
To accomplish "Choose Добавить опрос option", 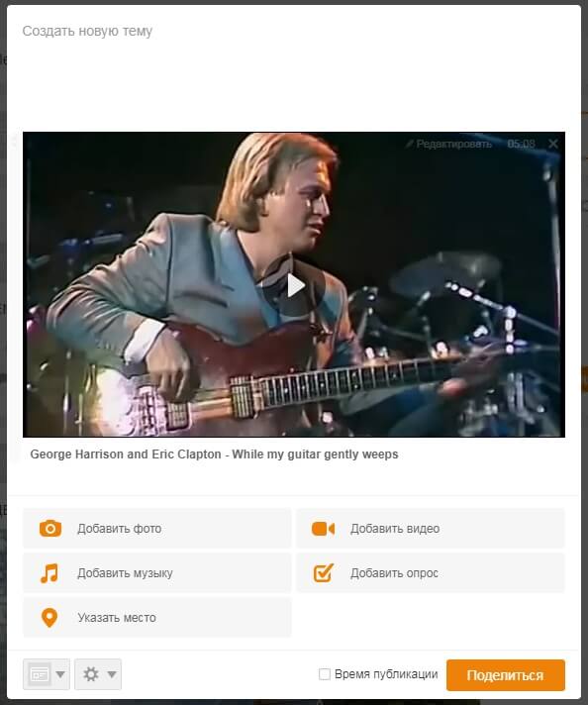I will pos(430,572).
